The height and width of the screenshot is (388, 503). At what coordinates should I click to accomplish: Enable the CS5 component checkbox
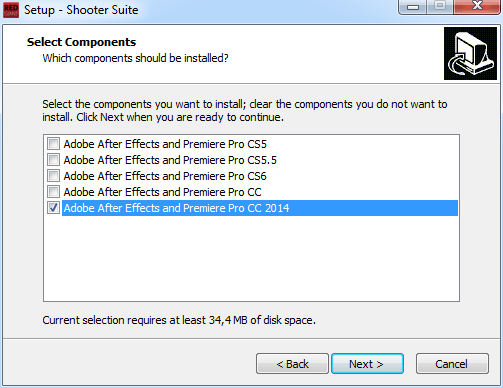[53, 144]
